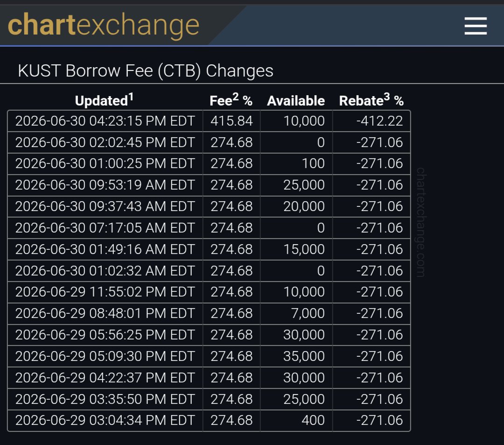Viewport: 504px width, 445px height.
Task: Open the hamburger menu icon
Action: [476, 26]
